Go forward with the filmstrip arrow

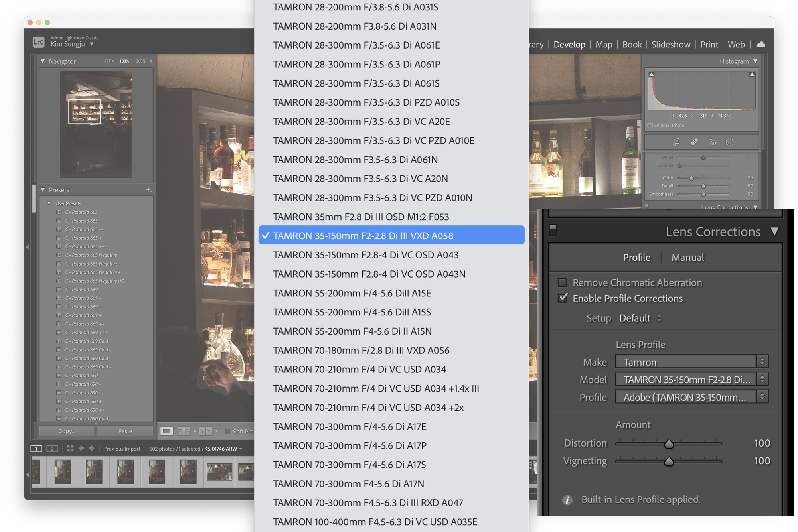[92, 449]
